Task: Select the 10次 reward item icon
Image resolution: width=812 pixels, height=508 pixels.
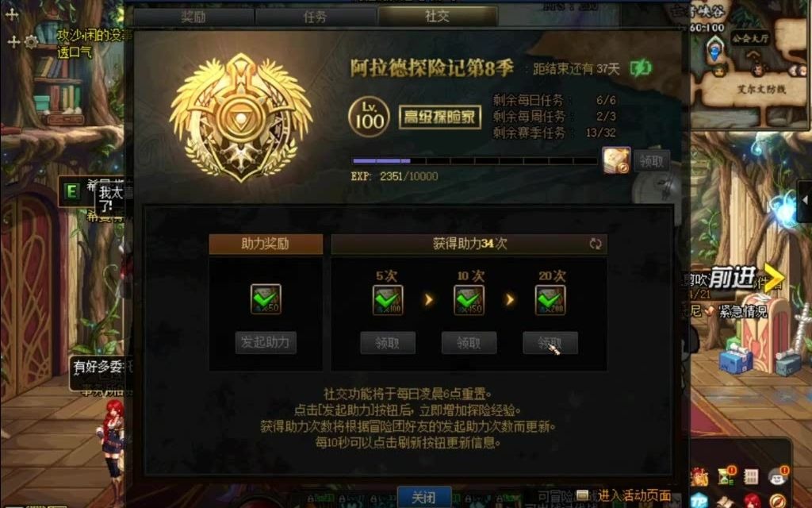Action: point(469,299)
